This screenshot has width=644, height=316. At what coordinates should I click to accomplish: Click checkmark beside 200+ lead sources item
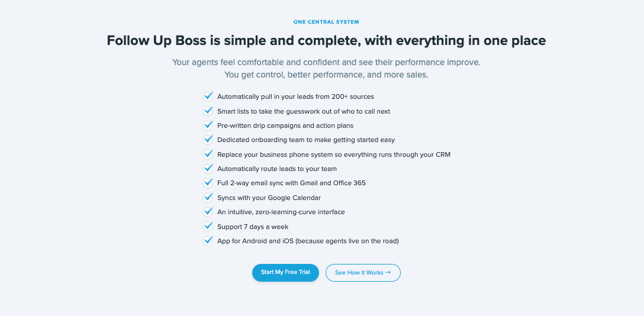(208, 96)
